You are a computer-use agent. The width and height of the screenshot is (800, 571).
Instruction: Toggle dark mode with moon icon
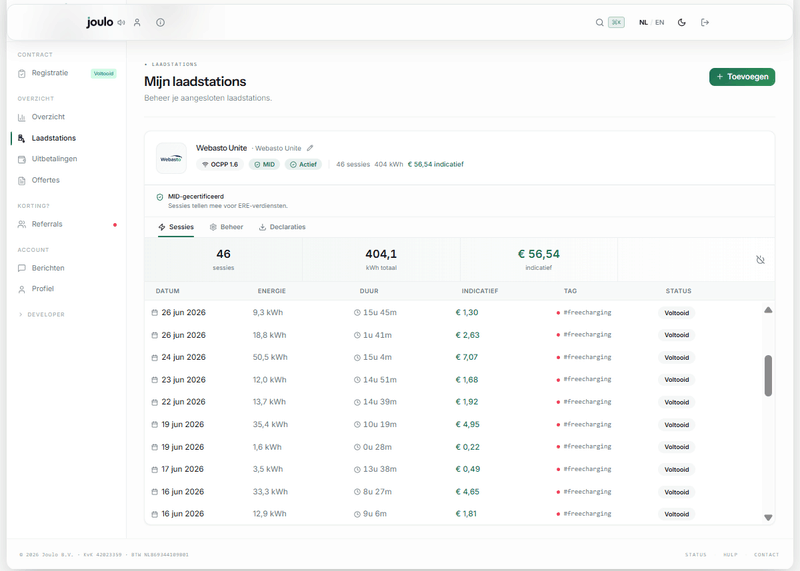682,22
